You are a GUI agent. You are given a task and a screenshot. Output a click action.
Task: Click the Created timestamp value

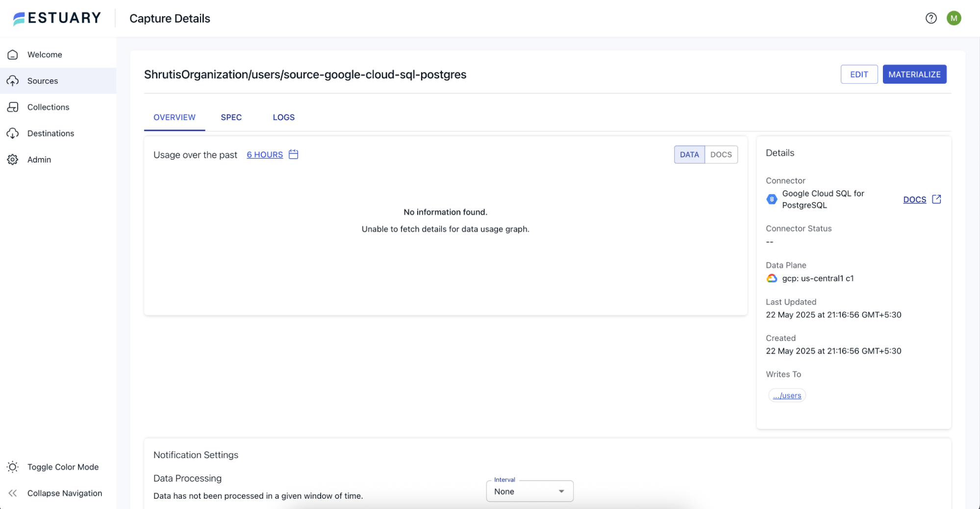(833, 351)
